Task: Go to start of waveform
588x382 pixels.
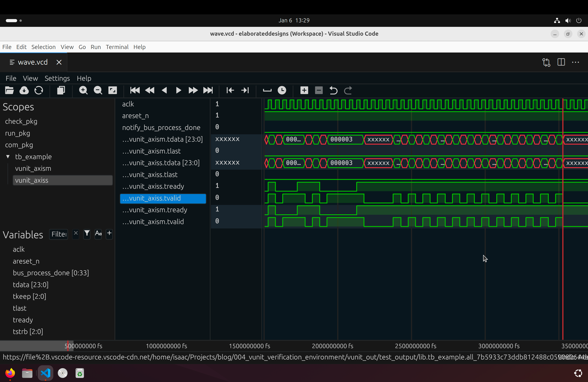Action: tap(135, 90)
